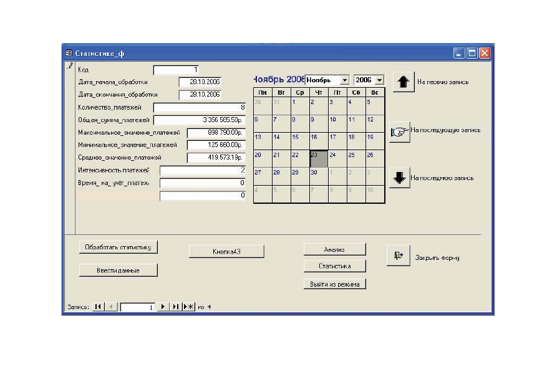Click the Вс weekday header
Viewport: 557px width, 392px height.
(375, 92)
